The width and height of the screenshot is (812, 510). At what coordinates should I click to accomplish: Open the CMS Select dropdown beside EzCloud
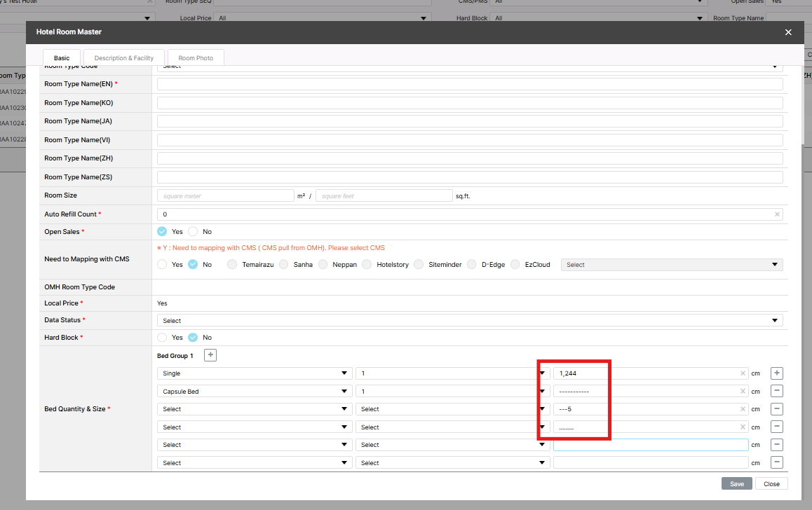click(x=672, y=264)
